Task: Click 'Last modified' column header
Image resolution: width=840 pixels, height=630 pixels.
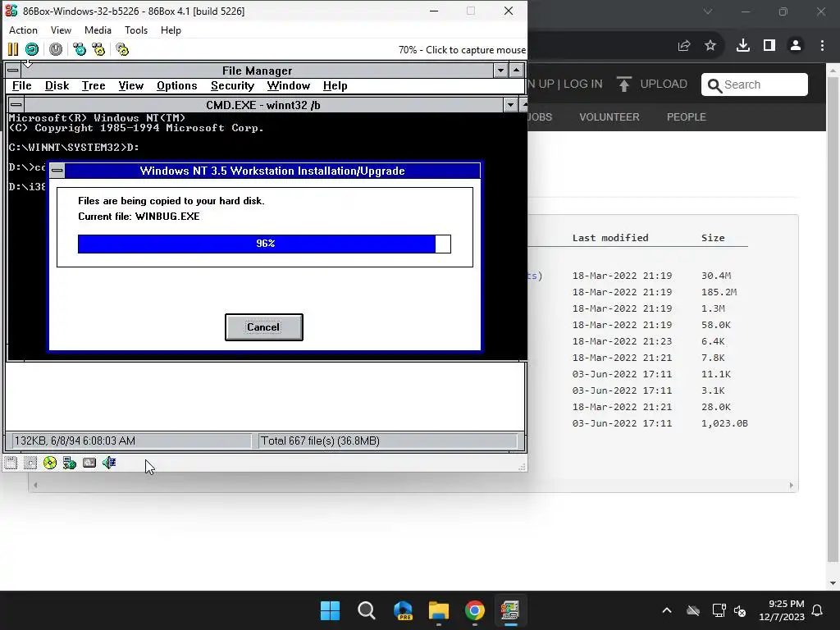Action: (610, 238)
